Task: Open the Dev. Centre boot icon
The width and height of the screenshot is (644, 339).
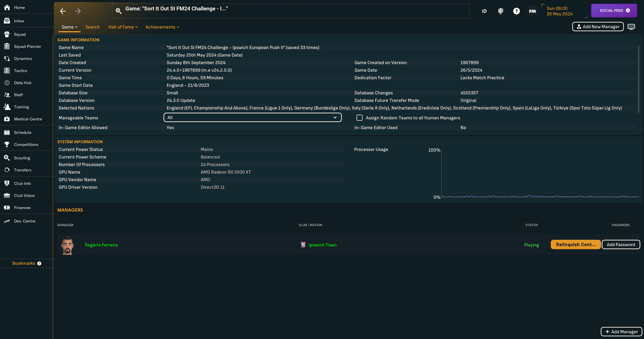Action: tap(7, 221)
